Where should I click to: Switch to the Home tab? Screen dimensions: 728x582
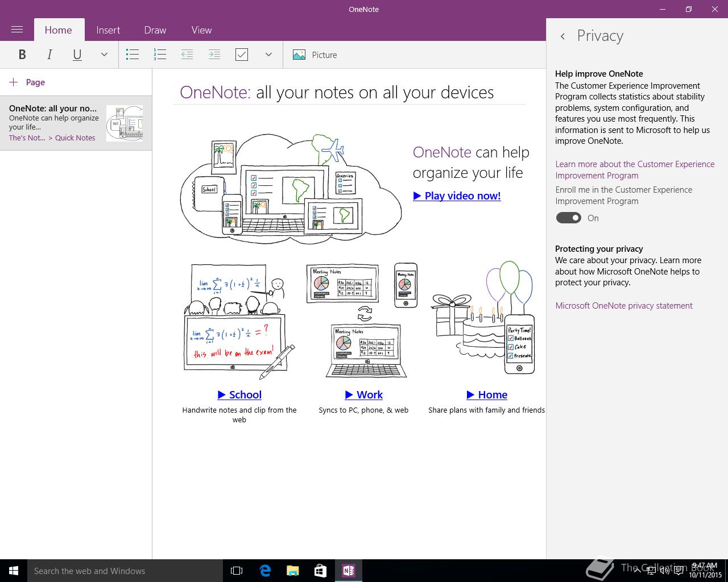point(59,30)
